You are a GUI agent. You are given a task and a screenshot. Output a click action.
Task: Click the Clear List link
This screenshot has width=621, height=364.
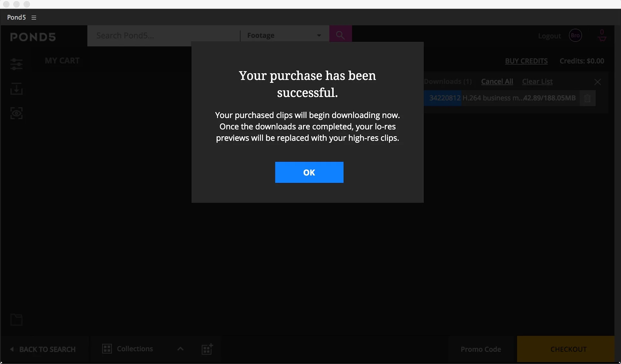click(537, 81)
